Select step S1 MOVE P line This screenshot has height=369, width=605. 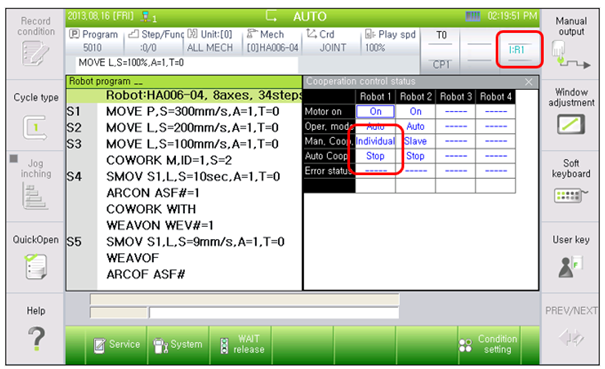tap(184, 112)
